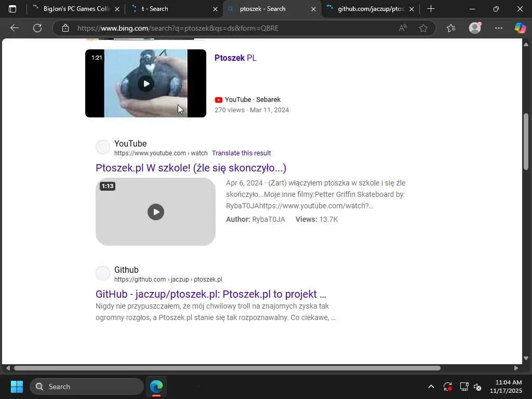Open the network display tray icon

pyautogui.click(x=464, y=387)
